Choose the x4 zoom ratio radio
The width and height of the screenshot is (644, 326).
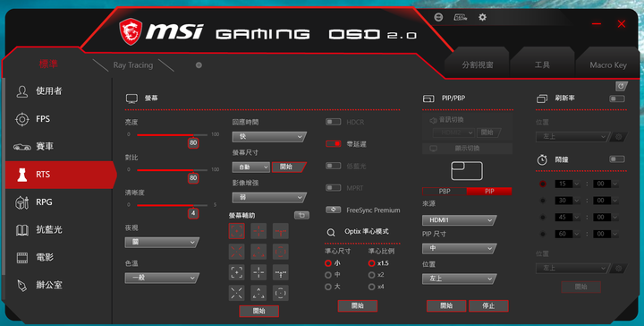[372, 287]
